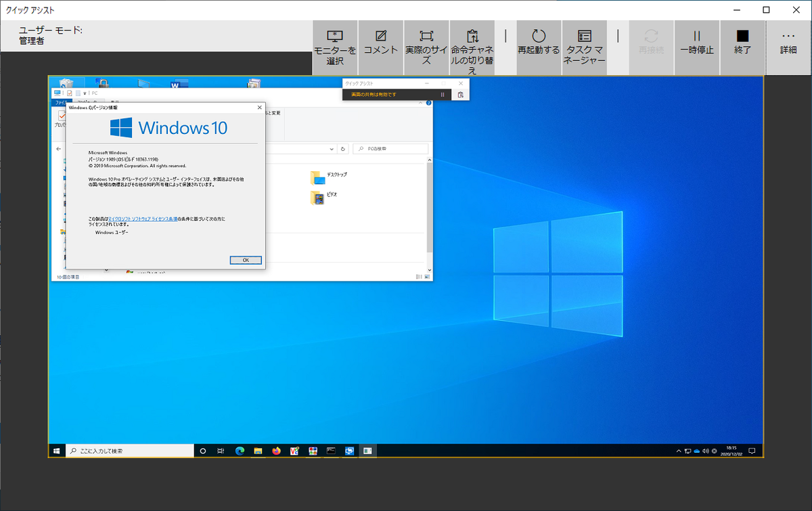The image size is (812, 511).
Task: Open the Details (詳細) overflow menu
Action: click(788, 47)
